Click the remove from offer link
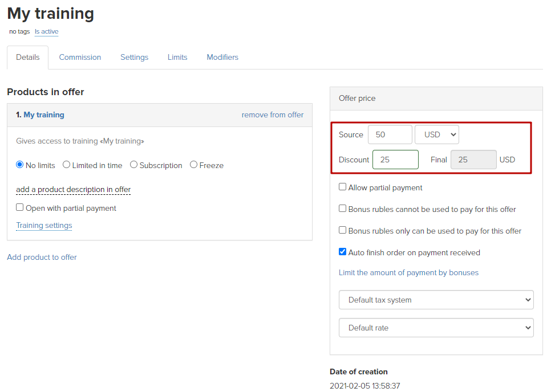Image resolution: width=551 pixels, height=392 pixels. tap(272, 115)
